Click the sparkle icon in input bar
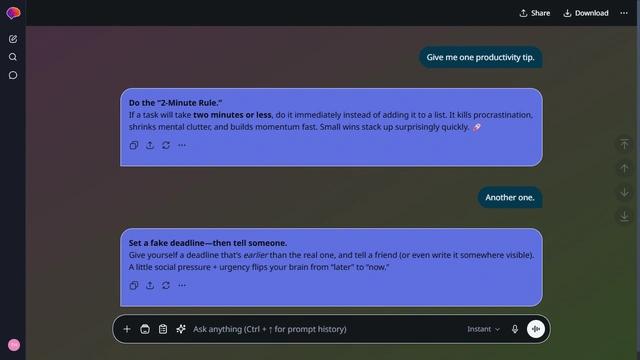The height and width of the screenshot is (360, 640). coord(181,329)
